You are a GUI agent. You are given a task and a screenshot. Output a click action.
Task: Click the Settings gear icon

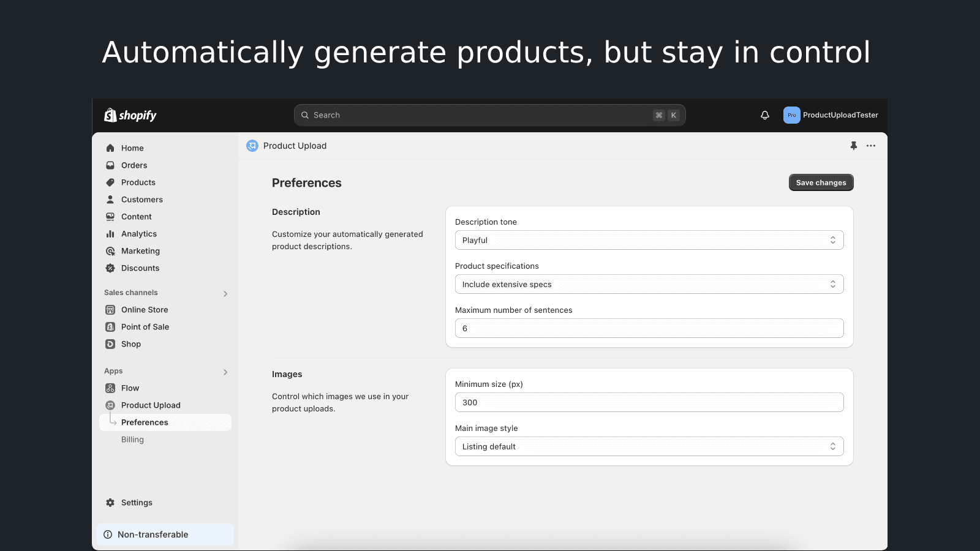[x=110, y=503]
